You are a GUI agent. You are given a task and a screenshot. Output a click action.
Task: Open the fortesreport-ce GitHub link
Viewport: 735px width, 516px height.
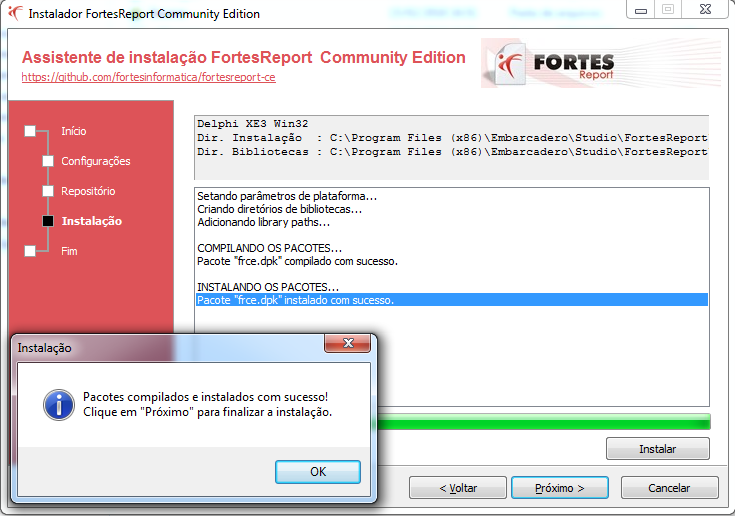click(x=149, y=77)
